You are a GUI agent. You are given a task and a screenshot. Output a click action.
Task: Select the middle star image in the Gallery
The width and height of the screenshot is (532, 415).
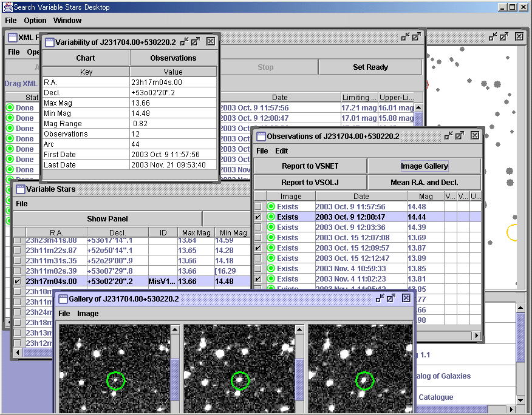point(239,368)
